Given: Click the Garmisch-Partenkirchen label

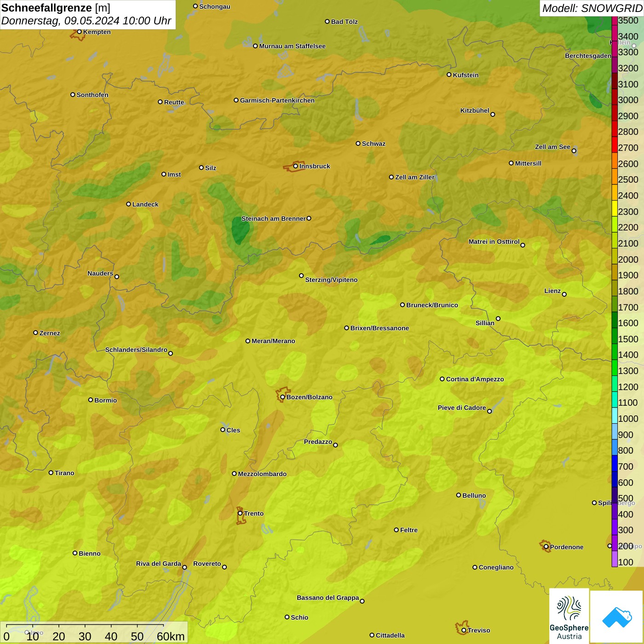Looking at the screenshot, I should (277, 100).
